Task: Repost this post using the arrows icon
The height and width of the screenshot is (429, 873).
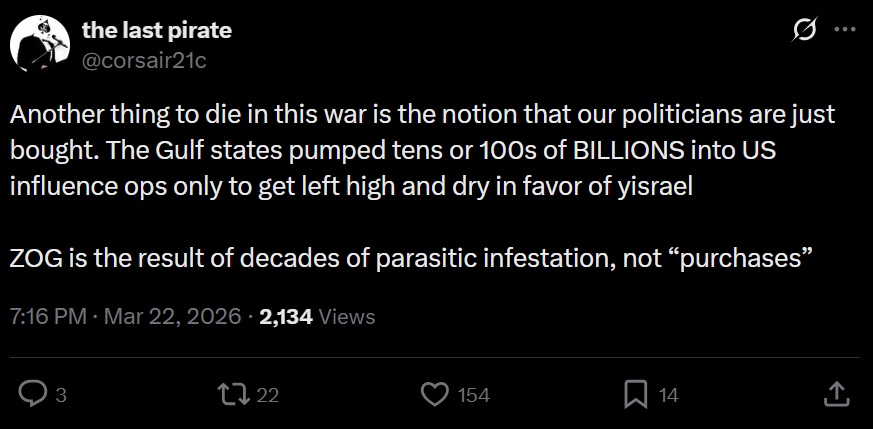Action: point(233,395)
